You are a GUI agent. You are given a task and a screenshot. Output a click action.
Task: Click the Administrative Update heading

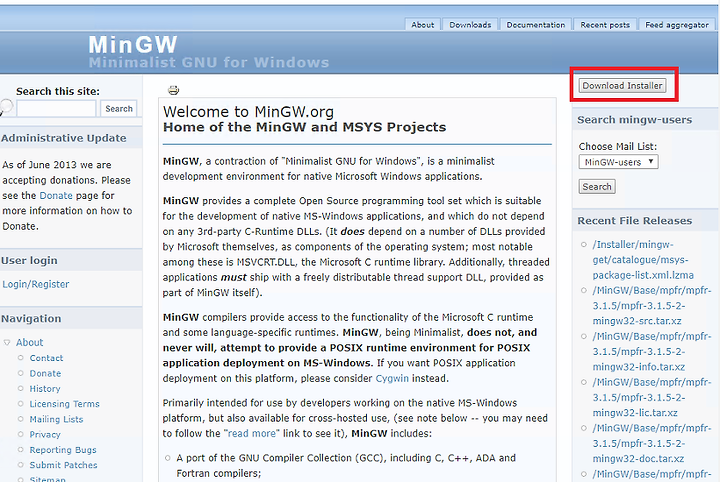tap(64, 138)
